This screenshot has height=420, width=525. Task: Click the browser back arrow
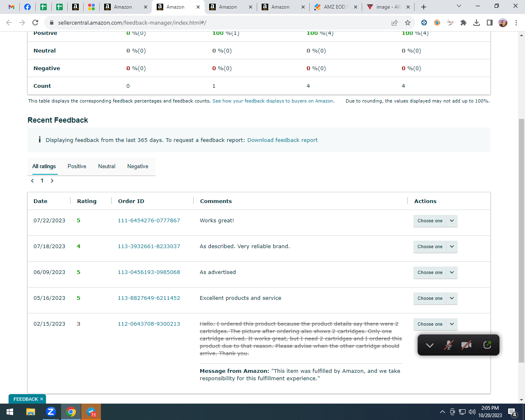[x=9, y=23]
